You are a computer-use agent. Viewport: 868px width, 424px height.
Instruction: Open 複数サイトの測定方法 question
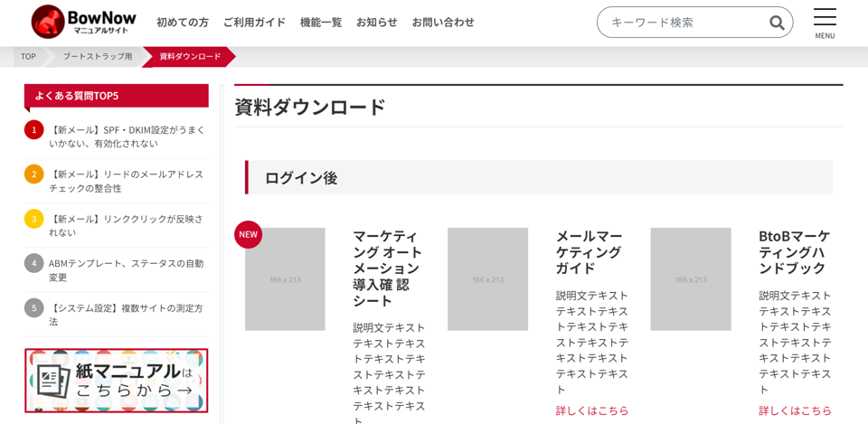pos(127,315)
